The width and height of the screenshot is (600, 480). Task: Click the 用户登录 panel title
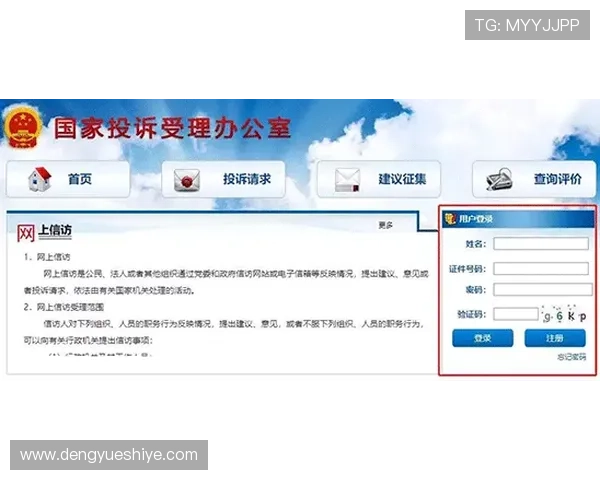point(476,219)
